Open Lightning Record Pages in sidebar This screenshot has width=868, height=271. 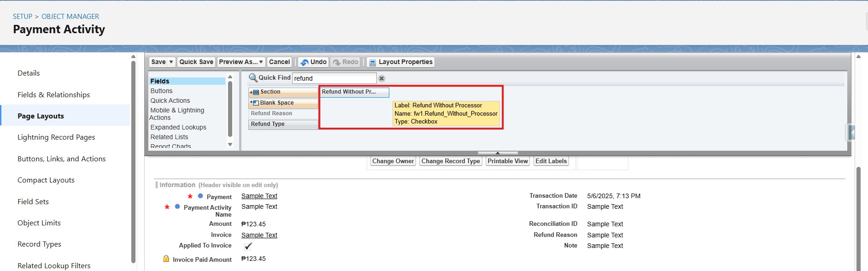pyautogui.click(x=56, y=137)
